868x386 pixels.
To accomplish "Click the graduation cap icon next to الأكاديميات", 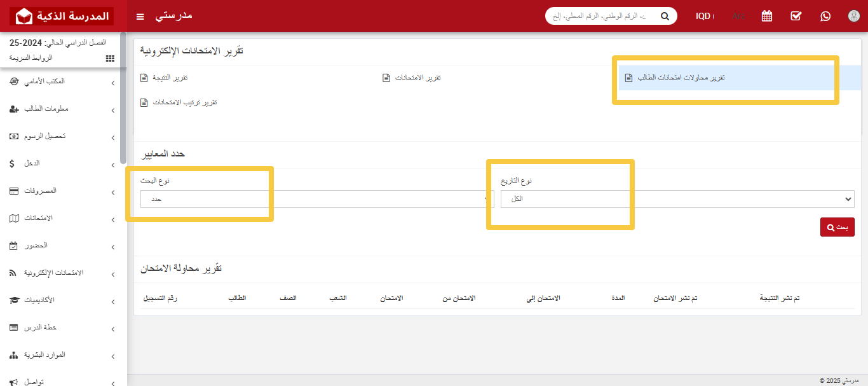I will pyautogui.click(x=13, y=300).
